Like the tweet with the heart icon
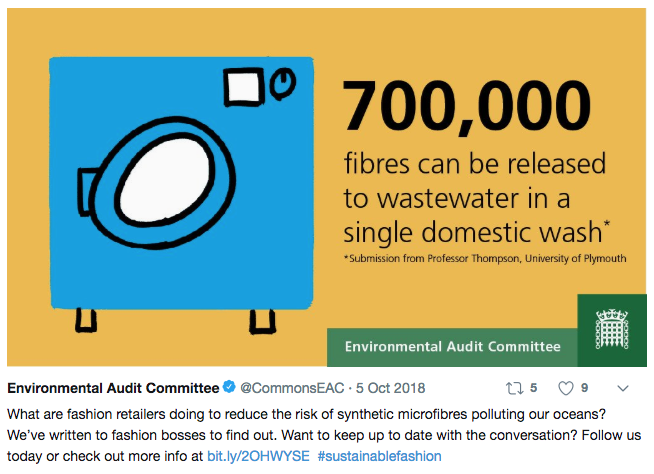The width and height of the screenshot is (654, 474). 566,388
